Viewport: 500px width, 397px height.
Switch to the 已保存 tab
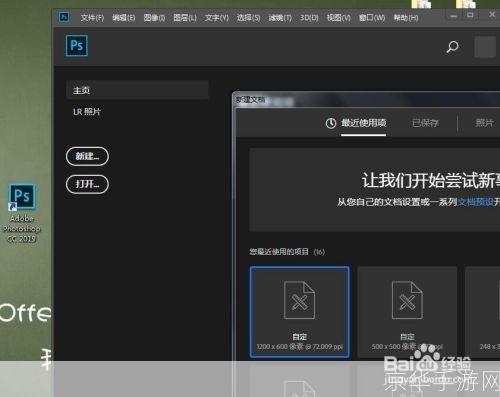(425, 123)
